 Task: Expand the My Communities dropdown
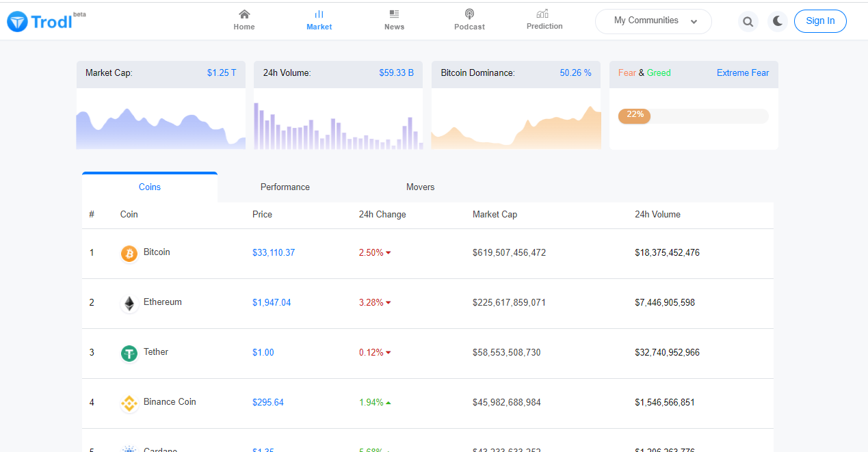[x=653, y=21]
